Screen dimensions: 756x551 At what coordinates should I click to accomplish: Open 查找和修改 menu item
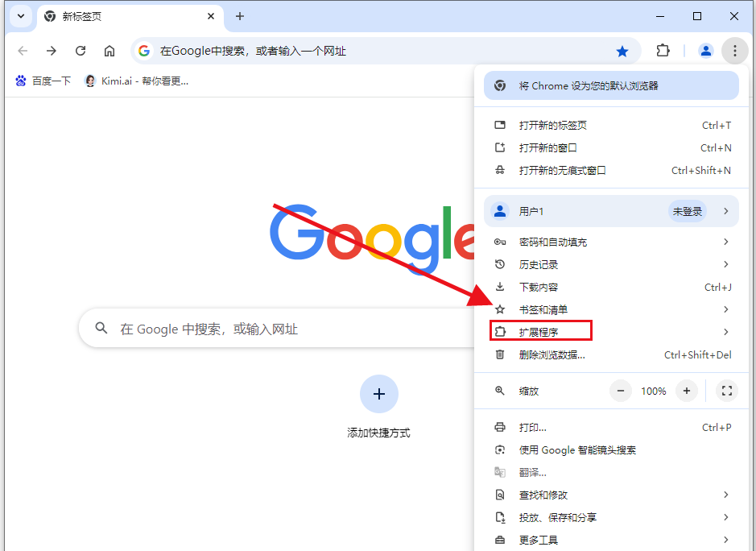(611, 495)
